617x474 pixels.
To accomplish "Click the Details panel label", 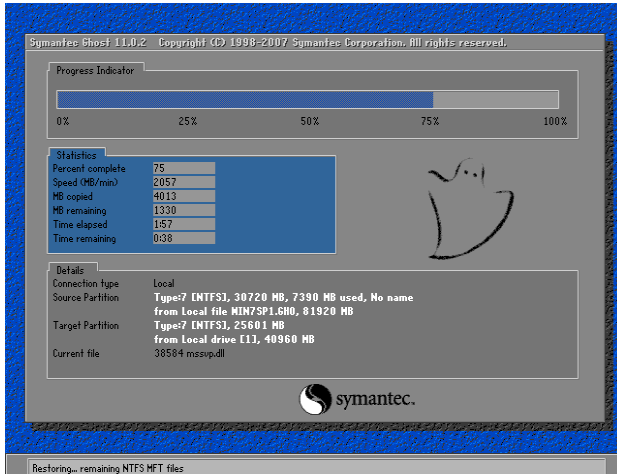I will [x=71, y=270].
